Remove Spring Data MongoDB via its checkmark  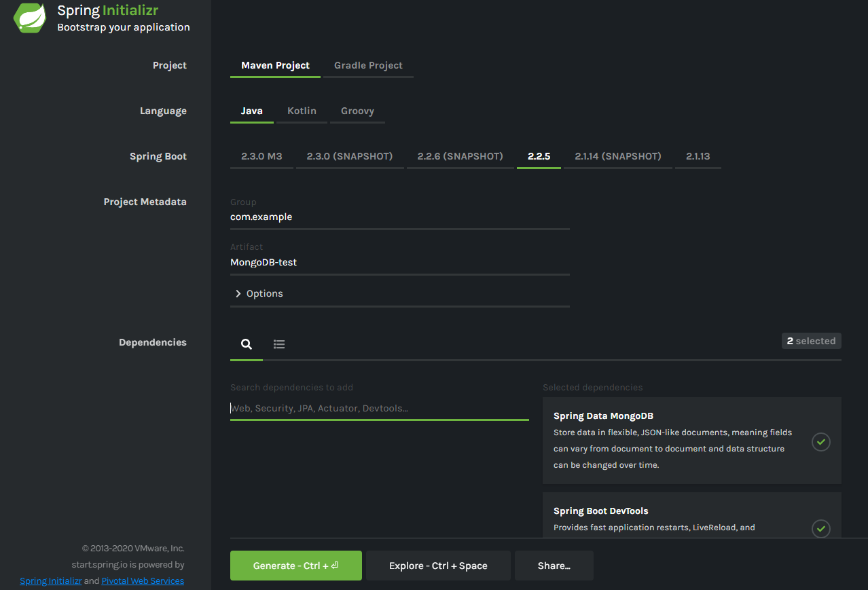point(821,442)
